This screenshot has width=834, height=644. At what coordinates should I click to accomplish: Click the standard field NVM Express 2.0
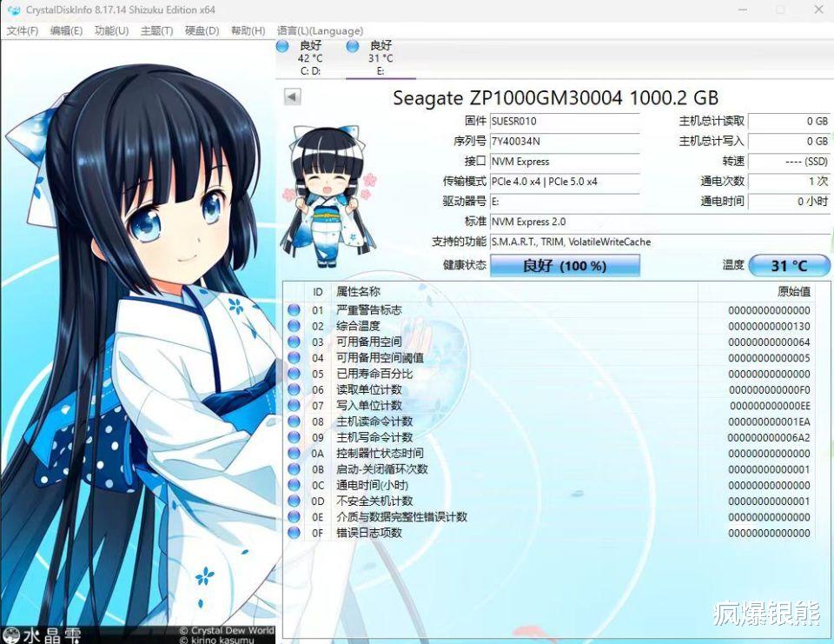(x=659, y=222)
